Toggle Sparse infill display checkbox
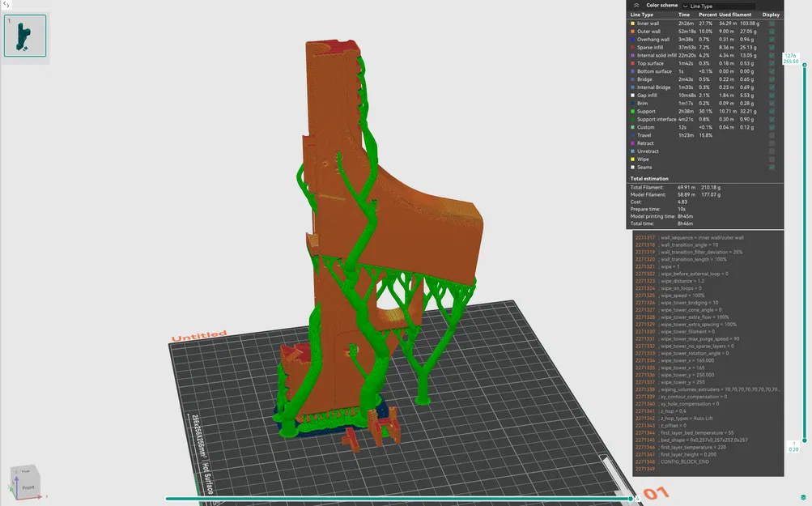Viewport: 812px width, 506px height. point(772,48)
